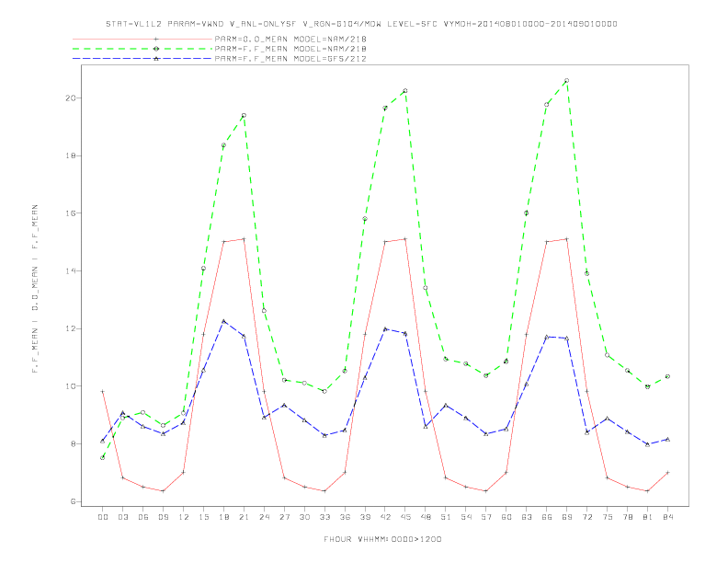Click x-axis tick label 72

(587, 517)
